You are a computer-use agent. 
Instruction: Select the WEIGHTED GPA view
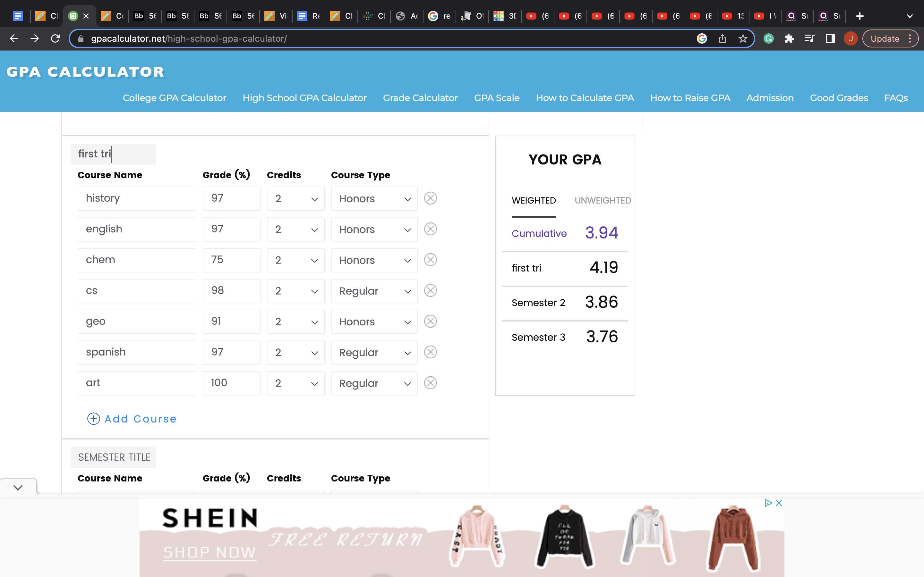point(534,200)
